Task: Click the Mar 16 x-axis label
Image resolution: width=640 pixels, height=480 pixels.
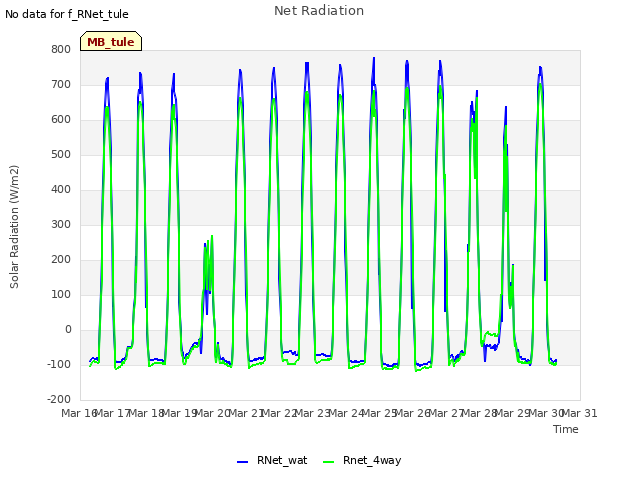Action: (79, 413)
